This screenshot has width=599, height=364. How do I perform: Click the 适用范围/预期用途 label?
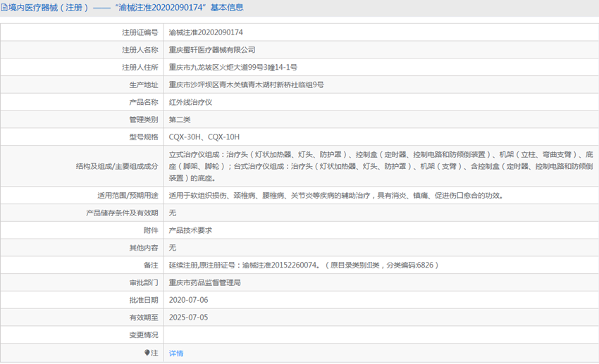click(x=128, y=195)
